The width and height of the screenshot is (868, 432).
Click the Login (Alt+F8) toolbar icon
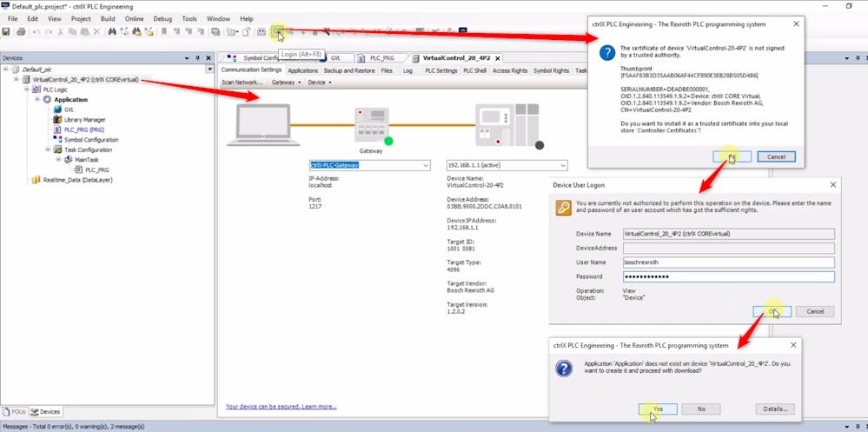tap(277, 31)
